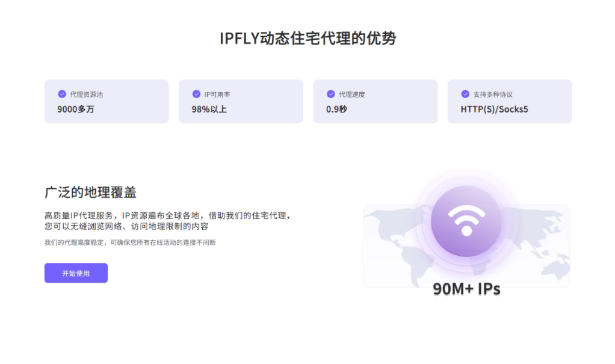
Task: Select the 代理资源池 stat card
Action: (x=107, y=101)
